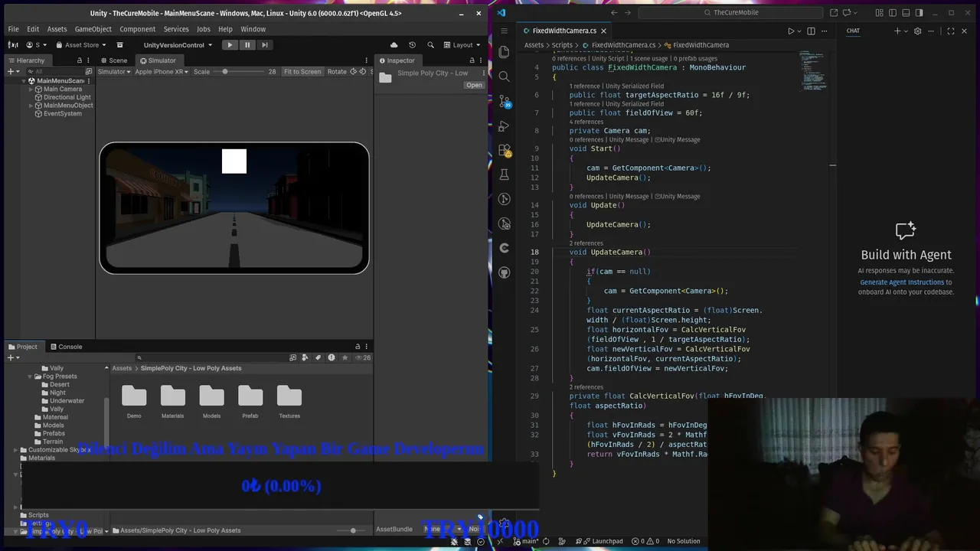Select the Inspector tab
This screenshot has width=980, height=551.
coord(397,60)
